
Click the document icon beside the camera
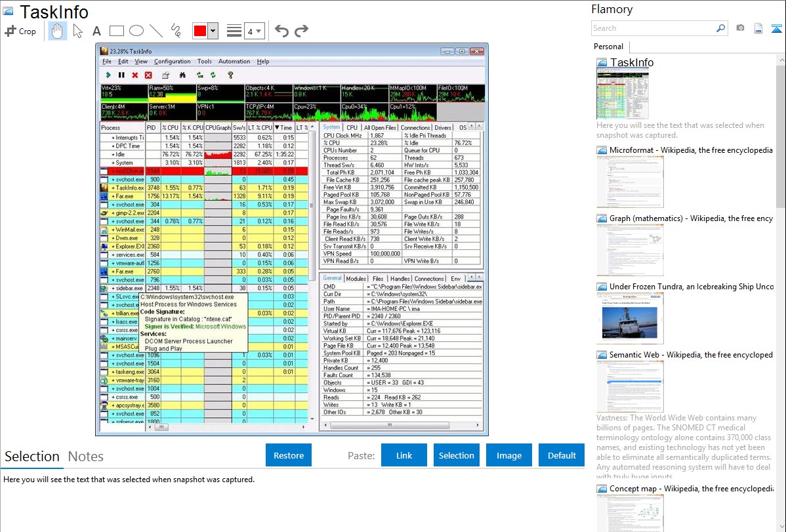(758, 28)
